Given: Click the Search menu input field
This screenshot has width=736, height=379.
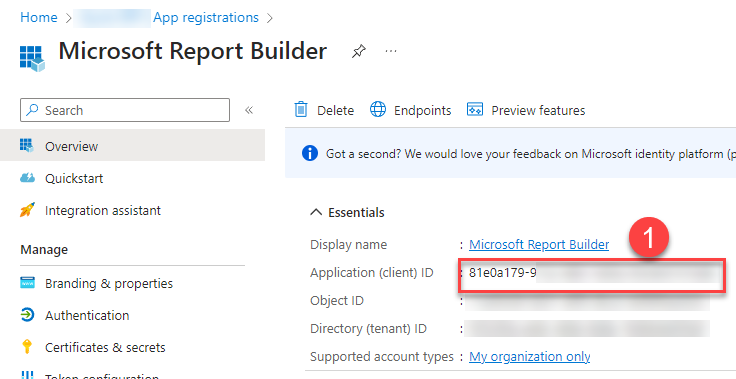Looking at the screenshot, I should tap(125, 110).
